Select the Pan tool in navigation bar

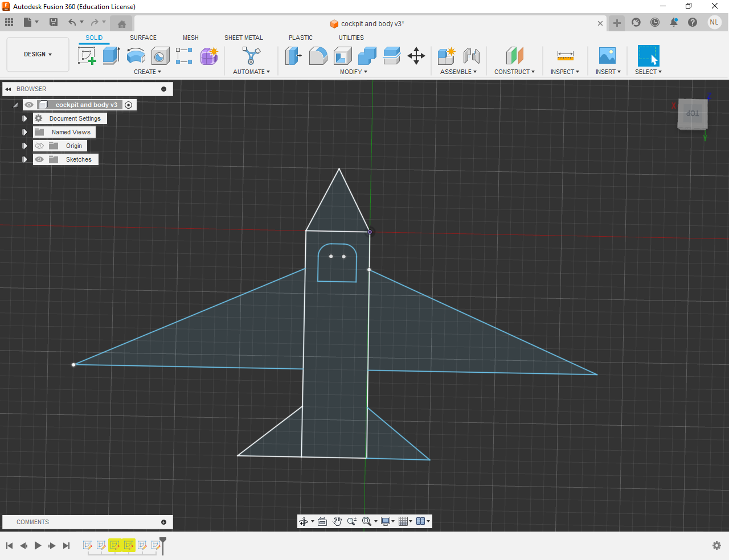pos(337,521)
